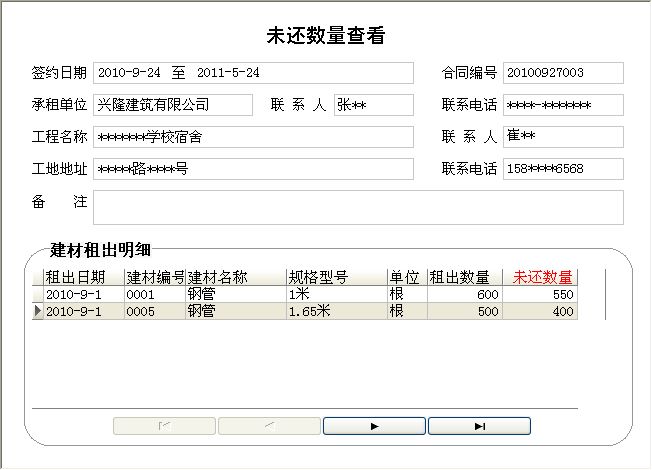Click the 租出日期 column header

(84, 278)
